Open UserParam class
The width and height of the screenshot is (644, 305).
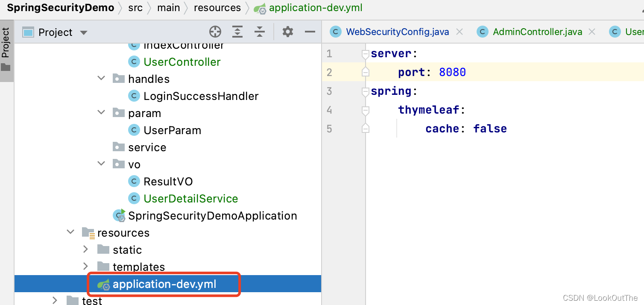pyautogui.click(x=172, y=130)
